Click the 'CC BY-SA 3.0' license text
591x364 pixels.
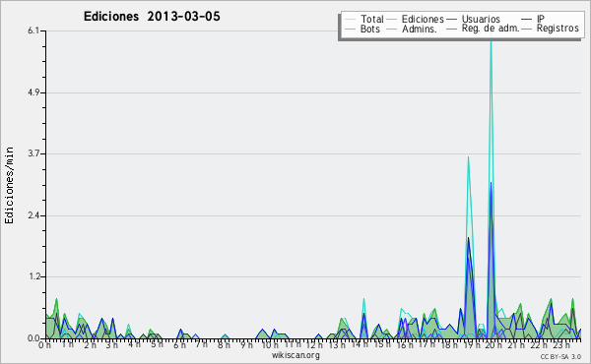(560, 356)
